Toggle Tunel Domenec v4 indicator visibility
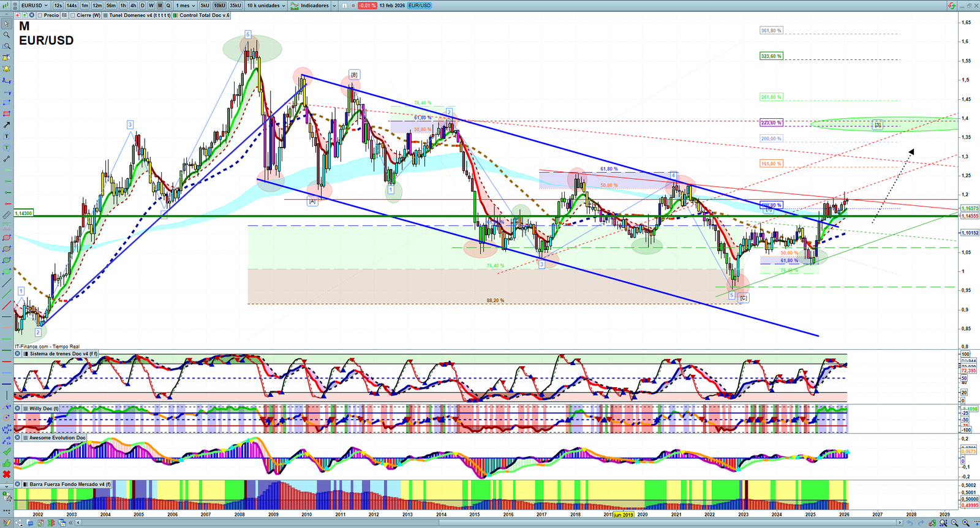The image size is (980, 528). (105, 15)
